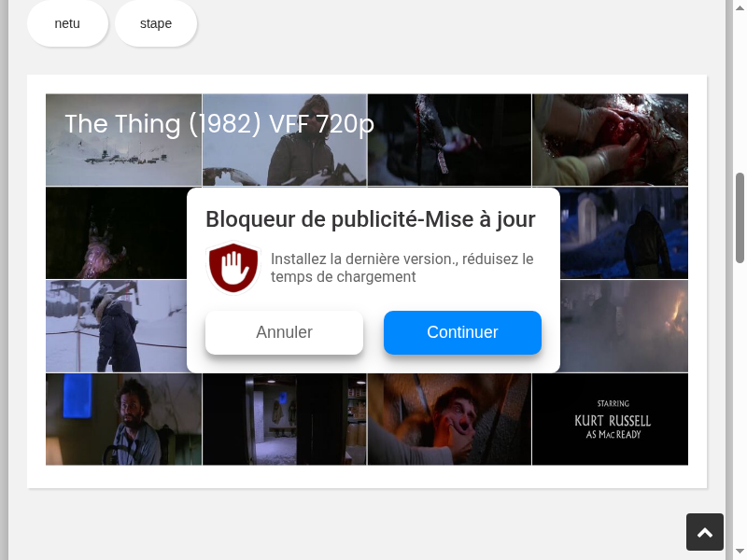
Task: Select the Kurt Russell credit thumbnail
Action: pos(610,419)
